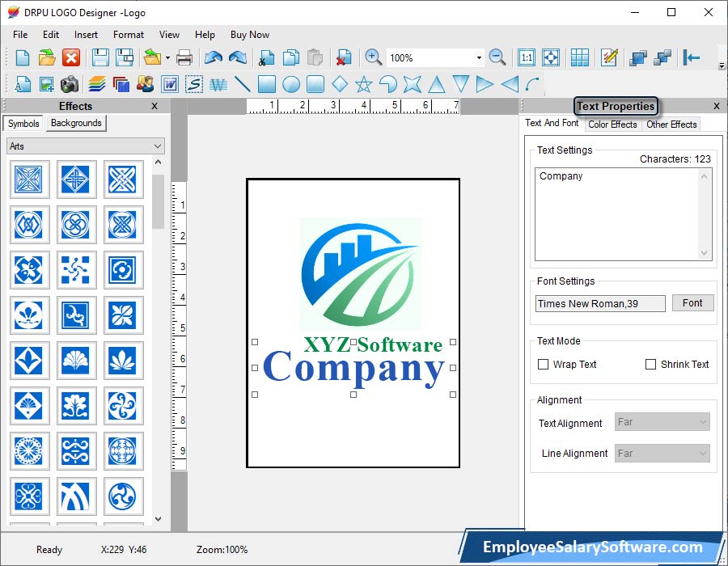Select the first Arts symbol thumbnail
The height and width of the screenshot is (566, 728).
(x=29, y=179)
